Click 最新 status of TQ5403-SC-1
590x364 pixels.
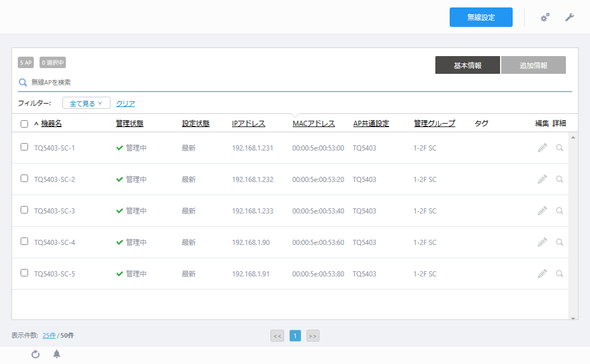tap(188, 148)
